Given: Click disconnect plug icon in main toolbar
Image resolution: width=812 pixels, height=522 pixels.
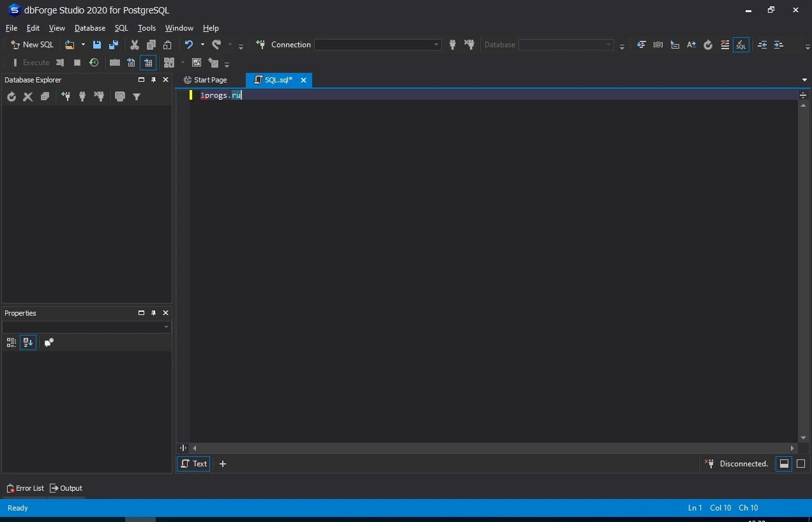Looking at the screenshot, I should click(x=470, y=45).
